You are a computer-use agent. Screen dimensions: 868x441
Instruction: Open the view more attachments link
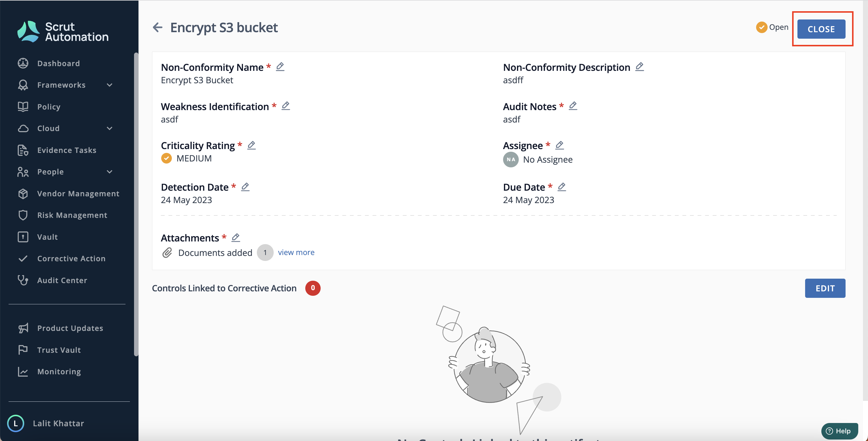296,252
